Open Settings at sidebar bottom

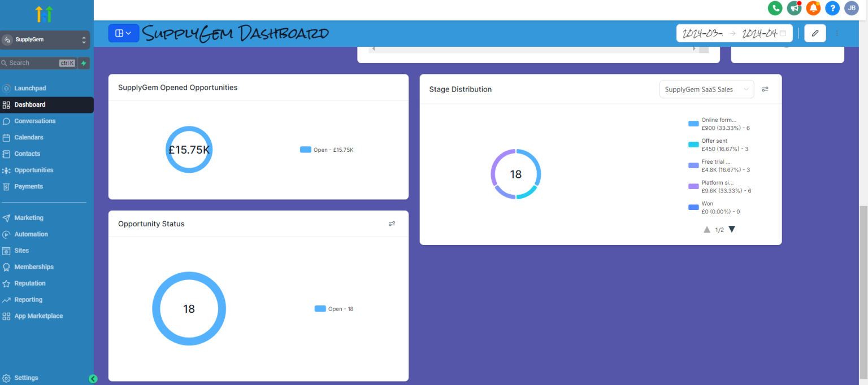coord(26,378)
